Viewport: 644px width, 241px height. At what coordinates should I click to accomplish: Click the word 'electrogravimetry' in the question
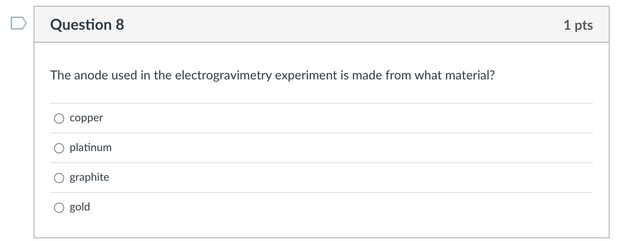coord(223,75)
